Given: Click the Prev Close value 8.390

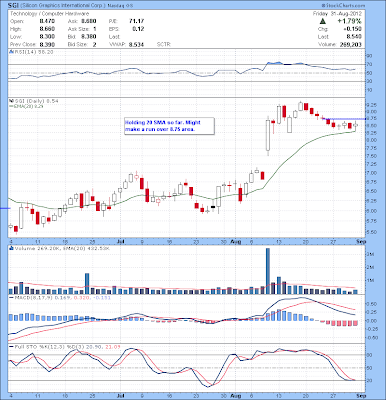Looking at the screenshot, I should (x=47, y=44).
